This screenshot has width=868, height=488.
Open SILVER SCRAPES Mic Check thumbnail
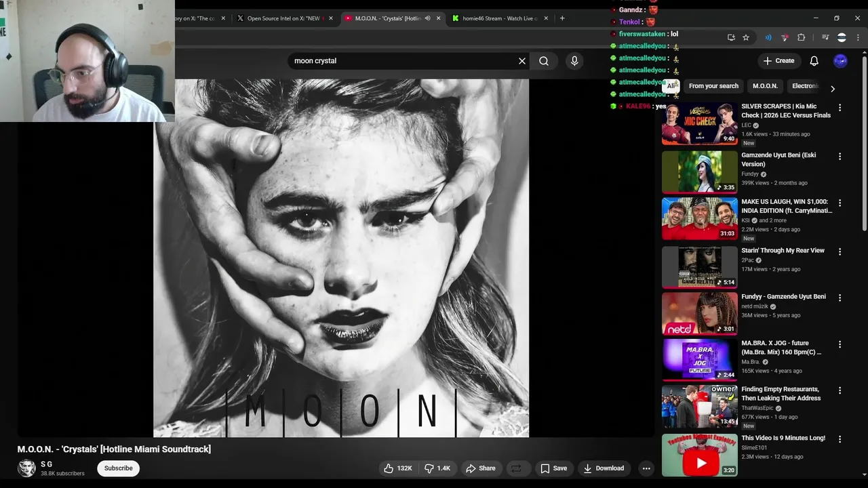[x=699, y=123]
